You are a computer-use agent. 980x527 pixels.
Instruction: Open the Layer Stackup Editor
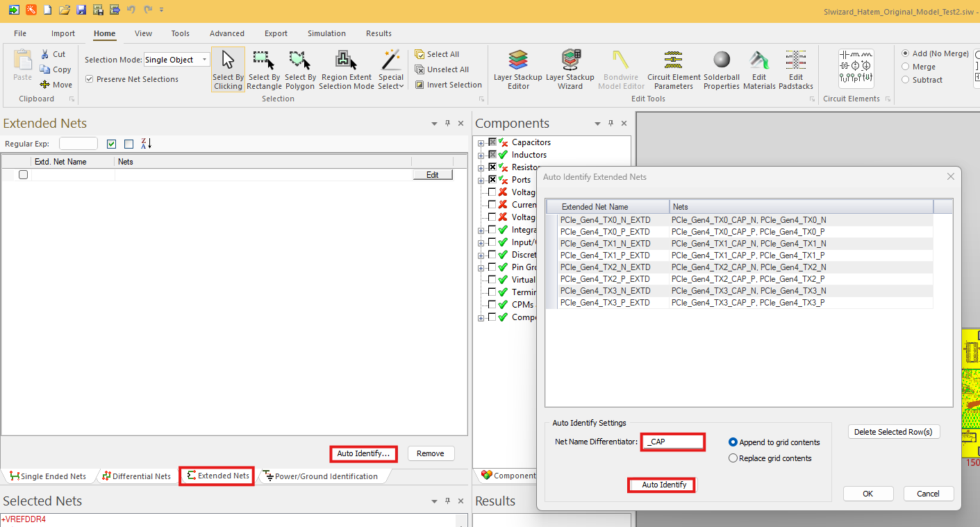pyautogui.click(x=517, y=68)
